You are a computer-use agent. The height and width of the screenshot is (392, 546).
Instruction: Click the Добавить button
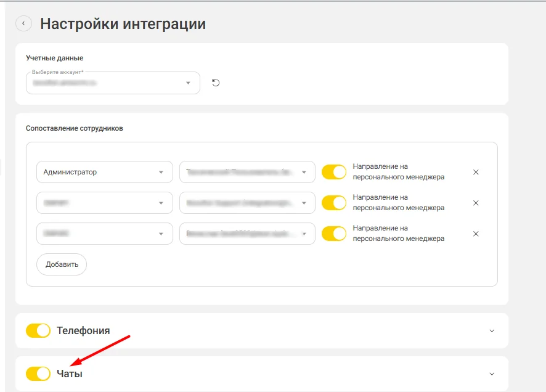(x=62, y=264)
